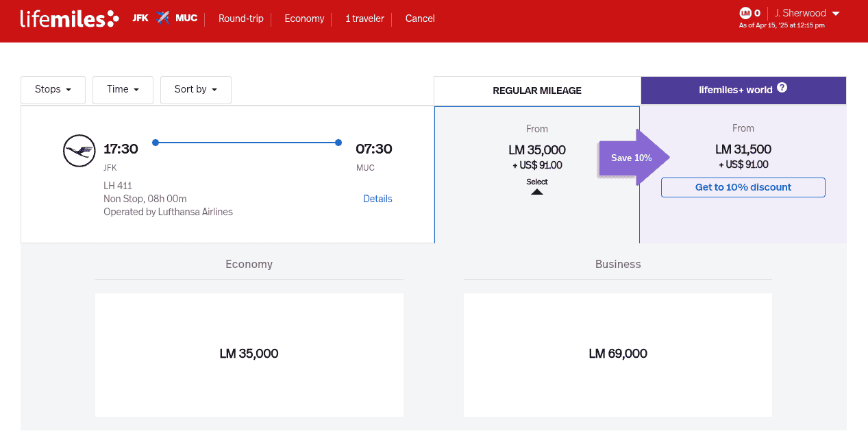Open the flight Details link

(377, 199)
